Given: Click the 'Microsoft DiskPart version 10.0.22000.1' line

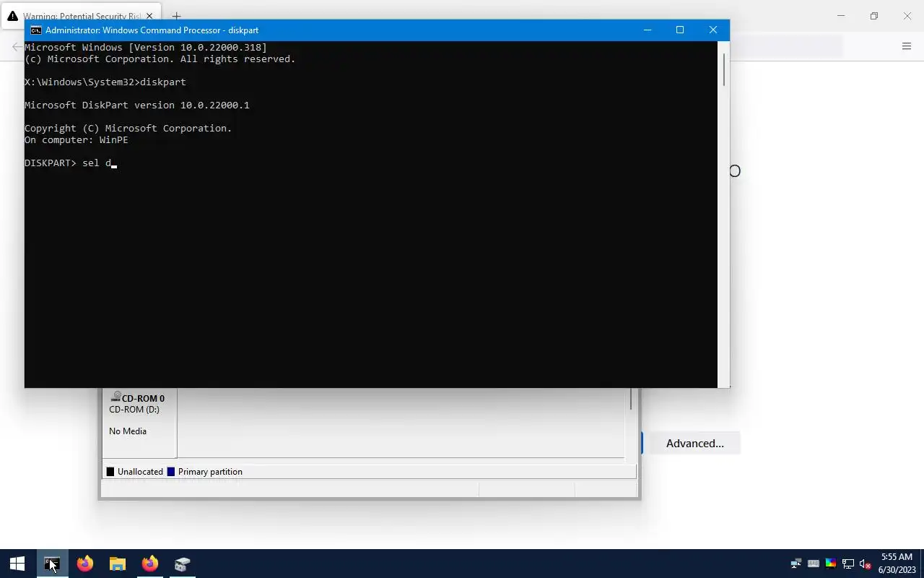Looking at the screenshot, I should pyautogui.click(x=137, y=105).
